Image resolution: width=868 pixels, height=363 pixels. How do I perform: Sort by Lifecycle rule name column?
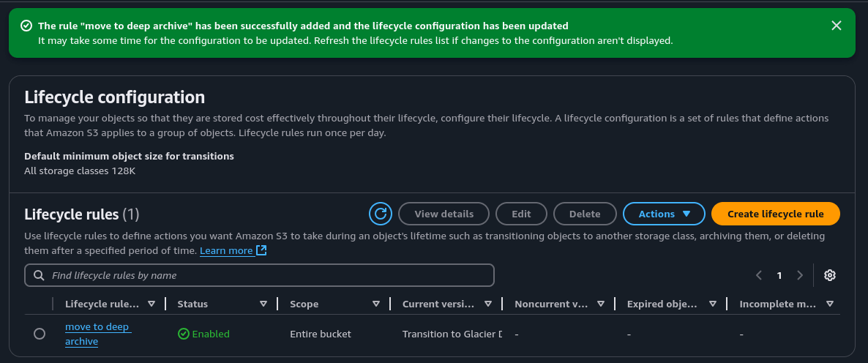point(151,304)
